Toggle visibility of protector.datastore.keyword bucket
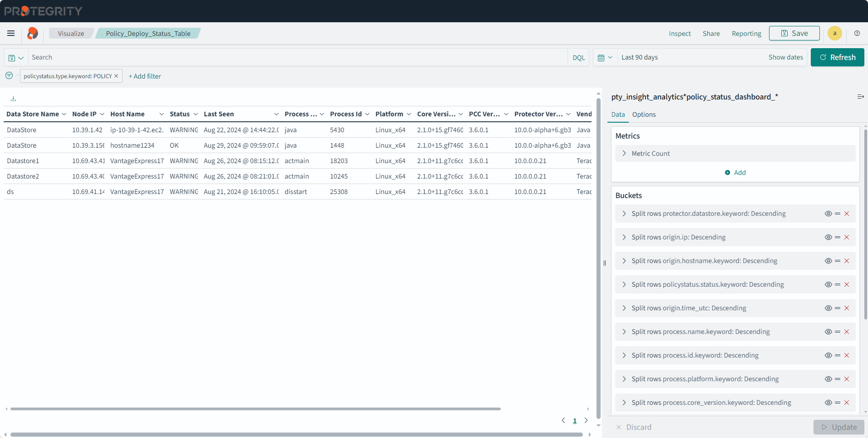 828,214
